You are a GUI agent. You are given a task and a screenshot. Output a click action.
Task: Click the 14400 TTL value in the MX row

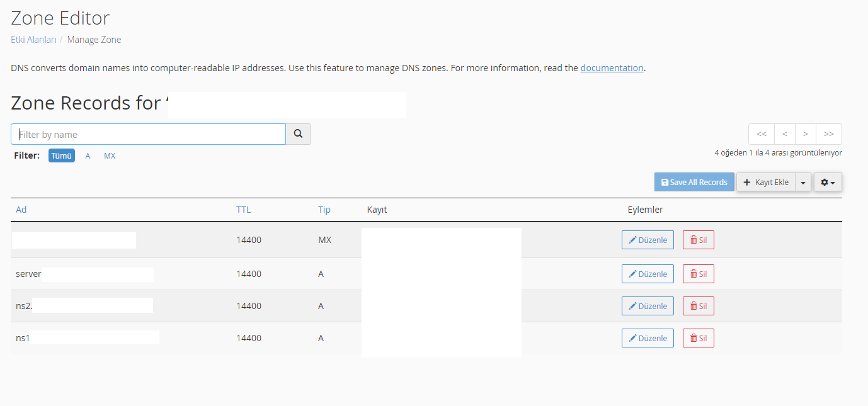(249, 240)
